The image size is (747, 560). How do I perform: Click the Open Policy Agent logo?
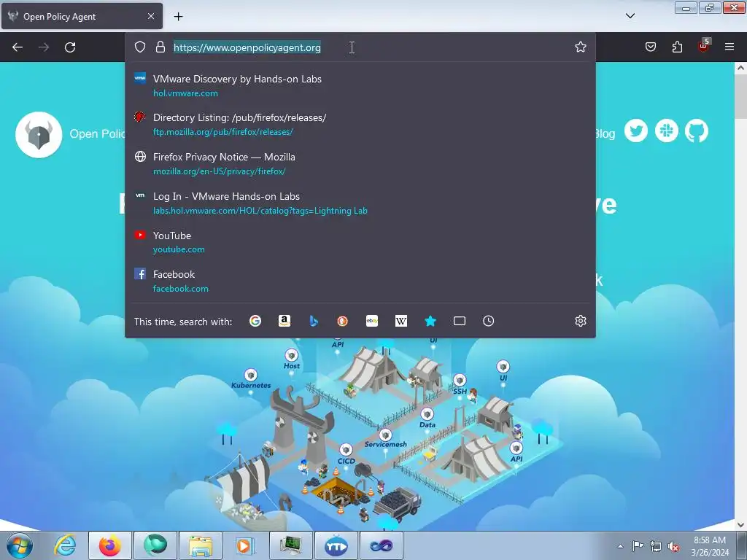(39, 135)
